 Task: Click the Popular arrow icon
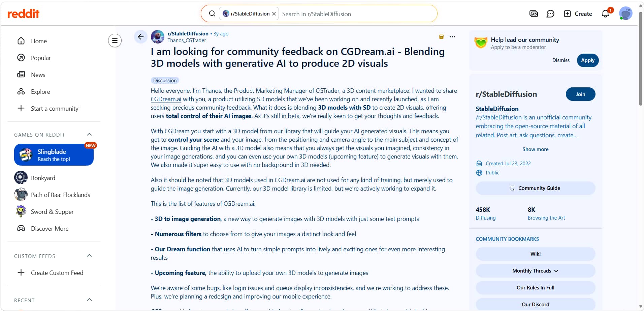(21, 58)
